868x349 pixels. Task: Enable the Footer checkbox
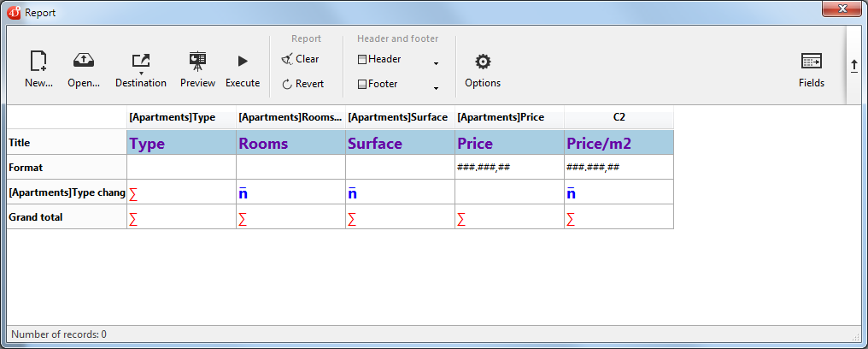point(362,85)
